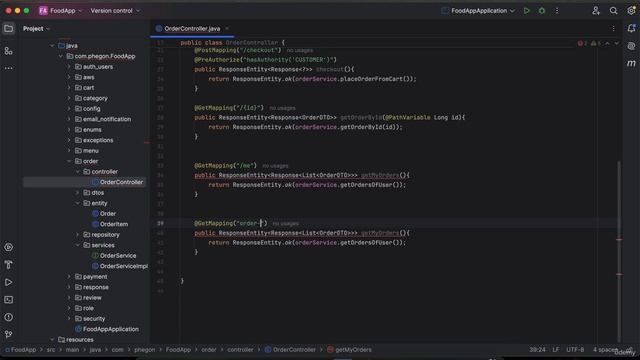Expand the repository folder
Image resolution: width=640 pixels, height=360 pixels.
click(78, 235)
